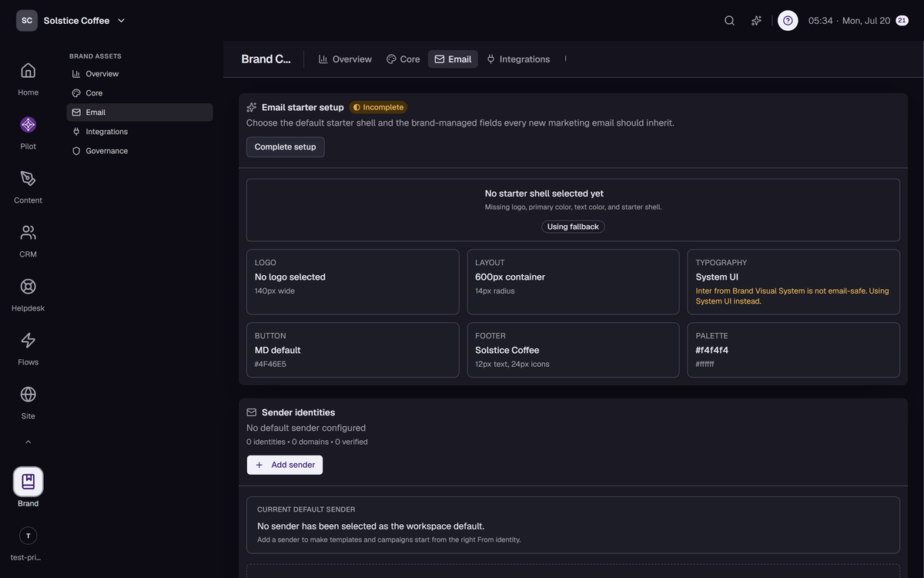Select Core in Brand Assets list
Image resolution: width=924 pixels, height=578 pixels.
(139, 93)
